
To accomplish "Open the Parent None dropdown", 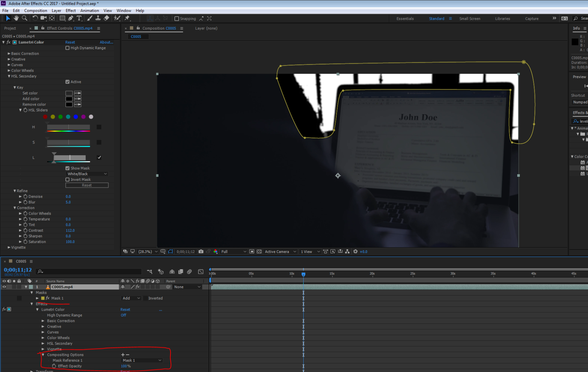I will 187,287.
